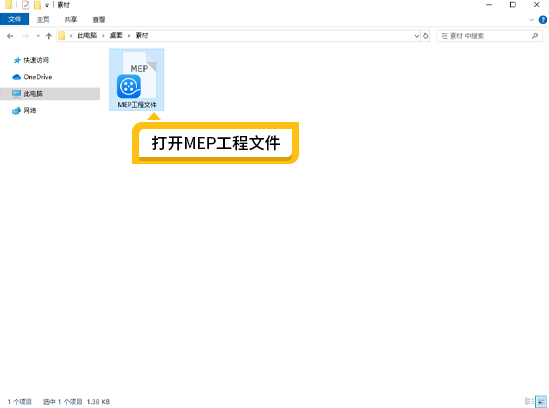Go up one folder level arrow
549x408 pixels.
(x=49, y=36)
